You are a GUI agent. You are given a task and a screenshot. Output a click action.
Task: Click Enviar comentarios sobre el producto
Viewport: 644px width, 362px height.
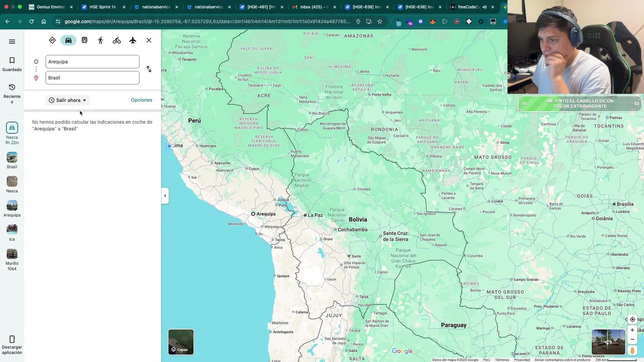tap(562, 359)
